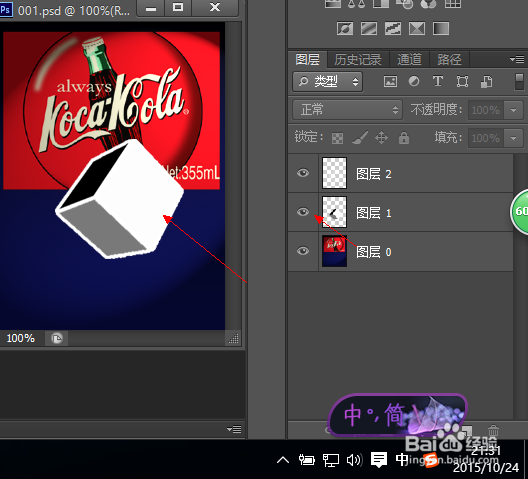Add a Threshold adjustment
Viewport: 528px width, 479px height.
(x=393, y=29)
